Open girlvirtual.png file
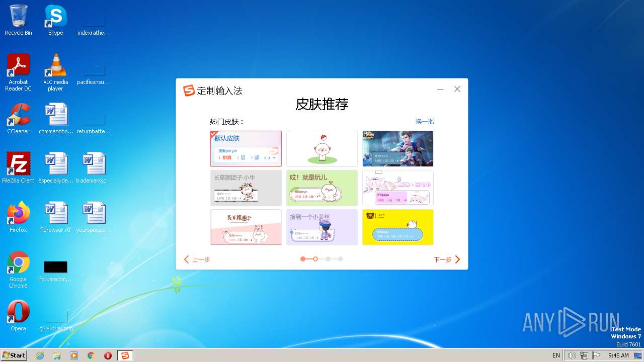Image resolution: width=644 pixels, height=362 pixels. 56,321
